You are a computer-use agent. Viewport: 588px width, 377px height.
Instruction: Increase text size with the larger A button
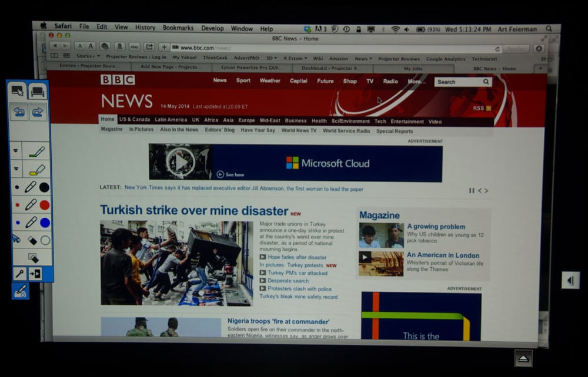point(91,46)
